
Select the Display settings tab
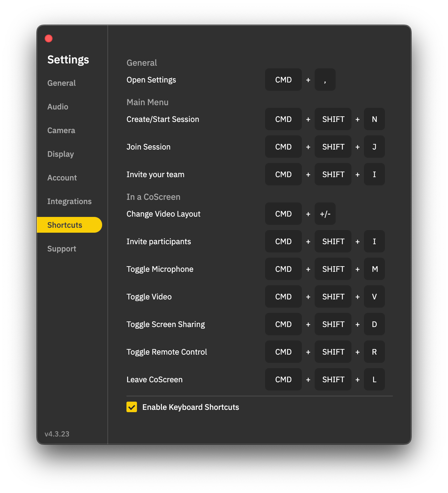point(60,154)
